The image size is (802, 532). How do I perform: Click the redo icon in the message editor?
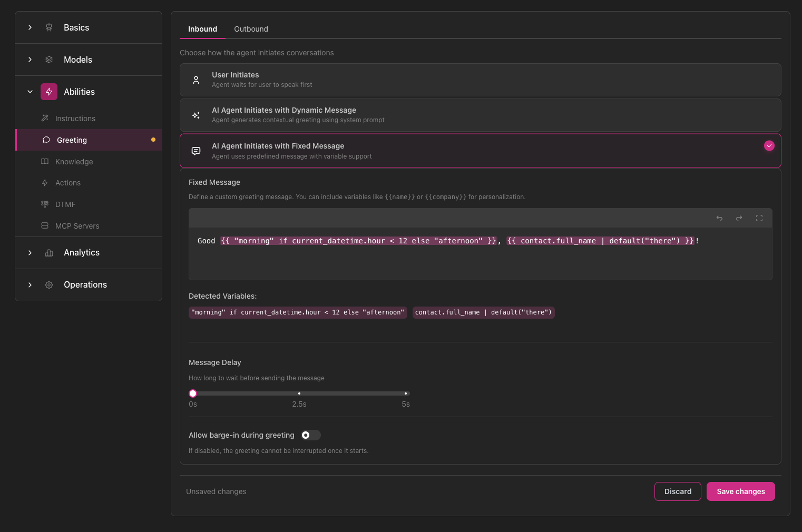coord(739,218)
